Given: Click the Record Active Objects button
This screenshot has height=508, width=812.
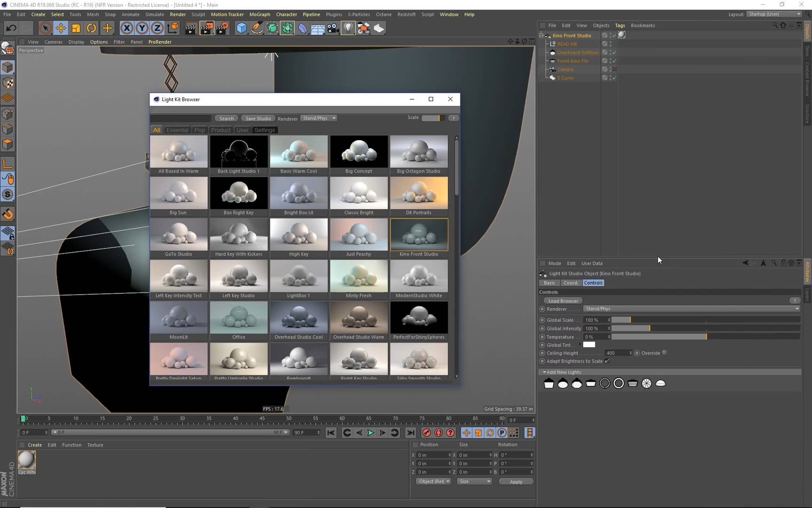Looking at the screenshot, I should (427, 433).
